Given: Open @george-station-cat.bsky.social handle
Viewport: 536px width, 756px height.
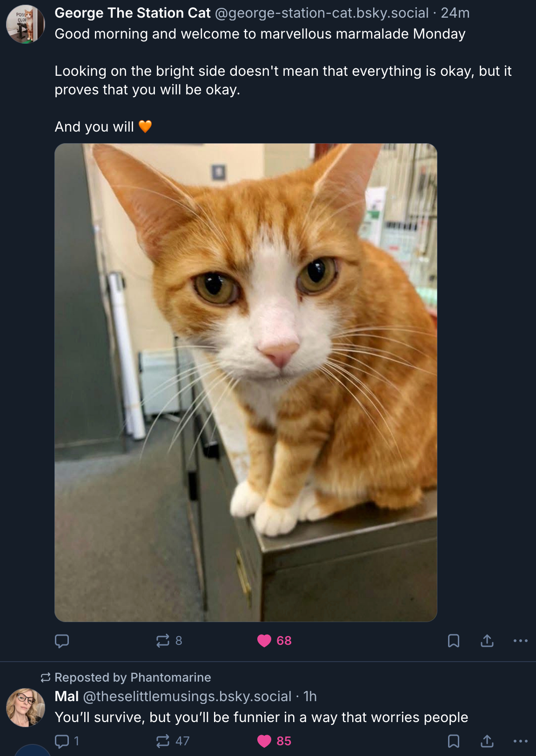Looking at the screenshot, I should coord(322,13).
